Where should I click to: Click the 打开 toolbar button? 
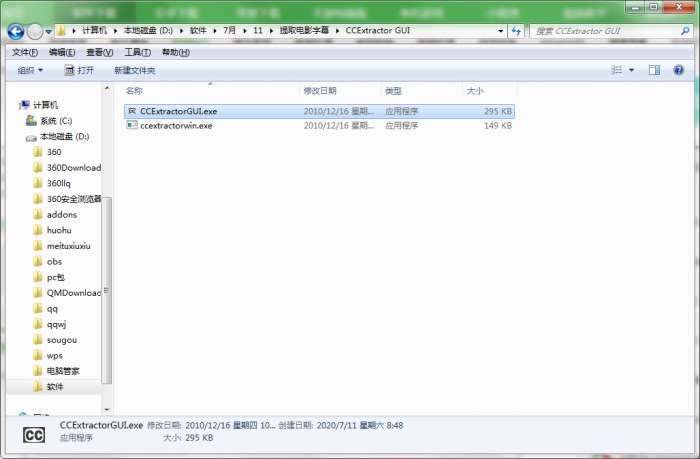pos(79,70)
